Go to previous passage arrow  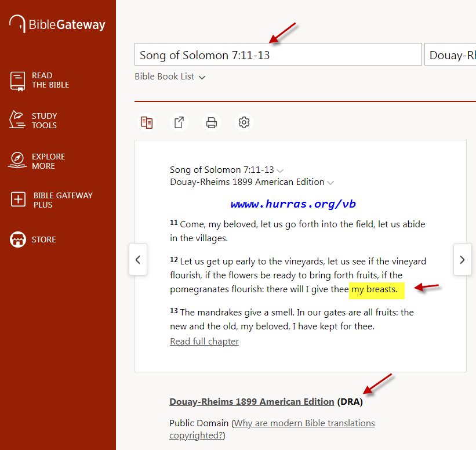click(x=138, y=260)
